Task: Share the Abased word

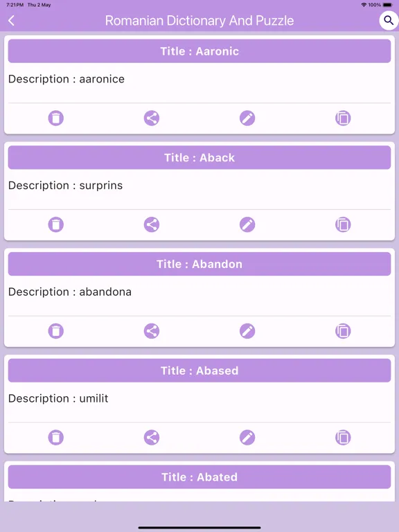Action: point(152,437)
